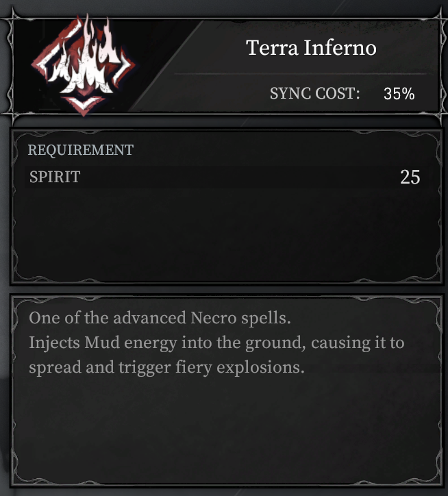The width and height of the screenshot is (448, 496).
Task: Click the Terra Inferno flame spell icon
Action: coord(84,65)
